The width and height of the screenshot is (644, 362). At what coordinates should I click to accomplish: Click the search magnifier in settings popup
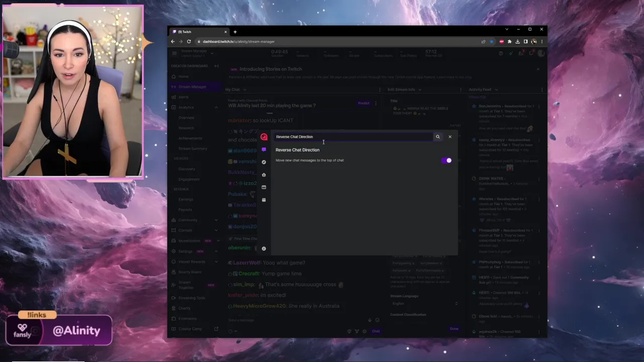[x=438, y=137]
